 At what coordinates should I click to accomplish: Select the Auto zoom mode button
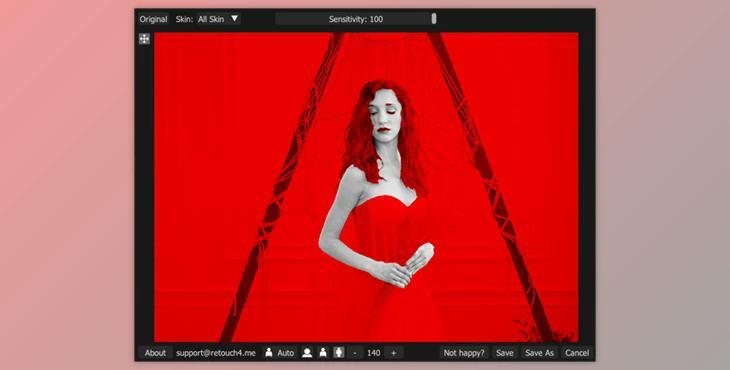(x=280, y=353)
